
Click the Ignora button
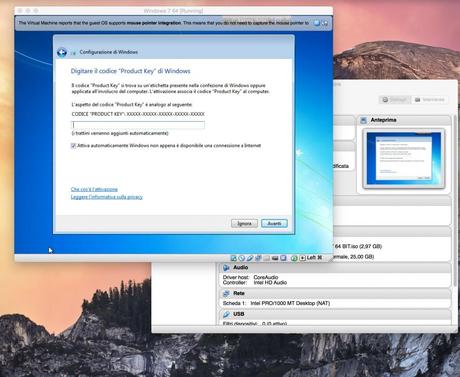[x=244, y=223]
